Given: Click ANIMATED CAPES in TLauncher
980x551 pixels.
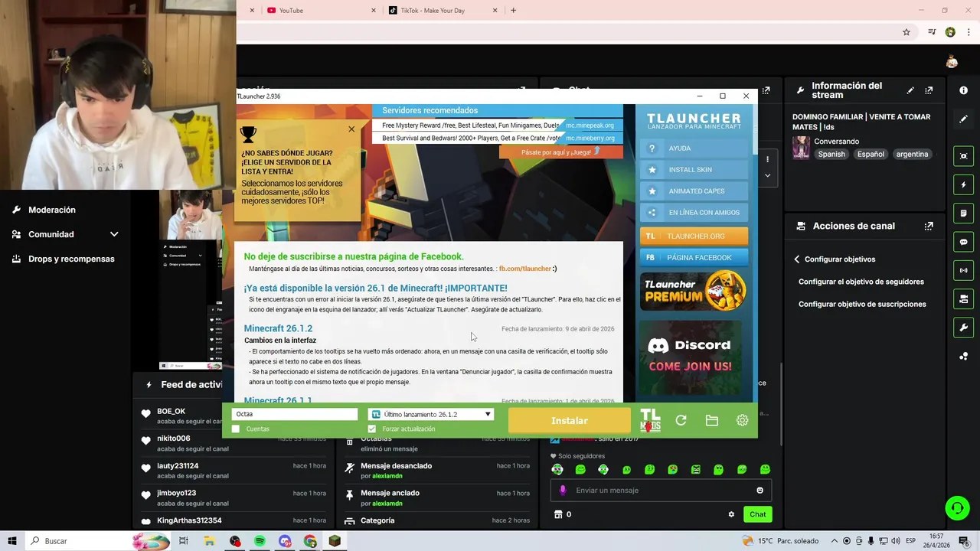Looking at the screenshot, I should point(694,191).
